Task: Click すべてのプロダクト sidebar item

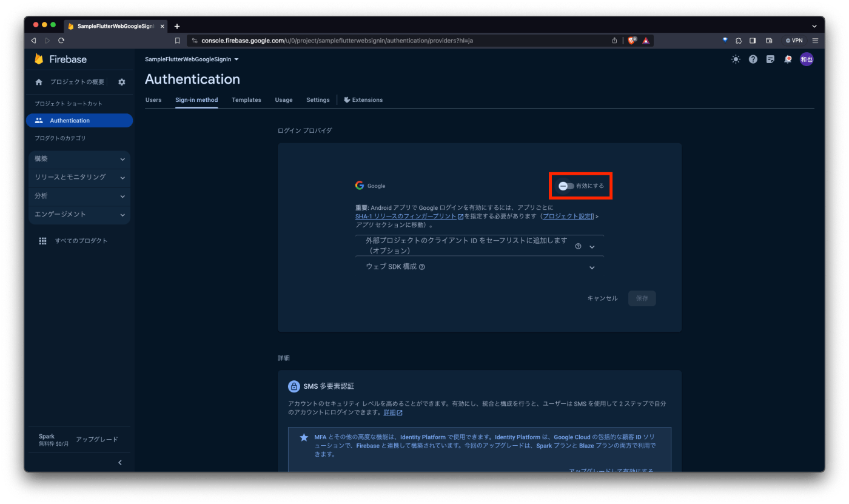Action: 81,241
